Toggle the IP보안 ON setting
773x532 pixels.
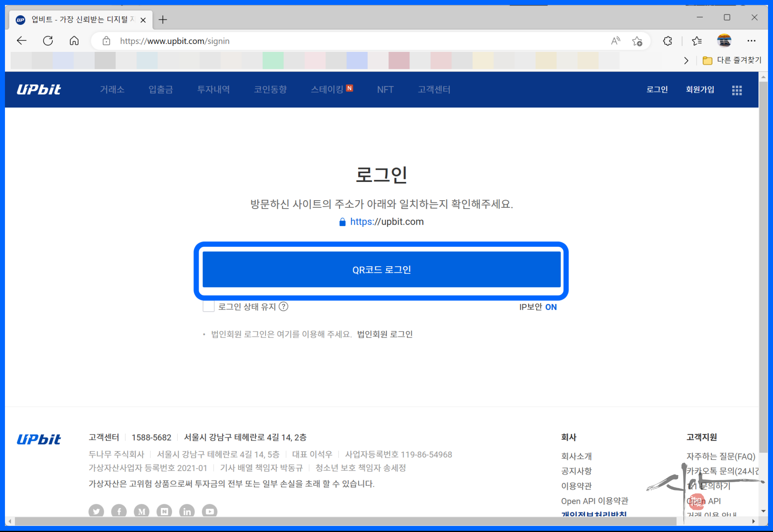point(550,307)
